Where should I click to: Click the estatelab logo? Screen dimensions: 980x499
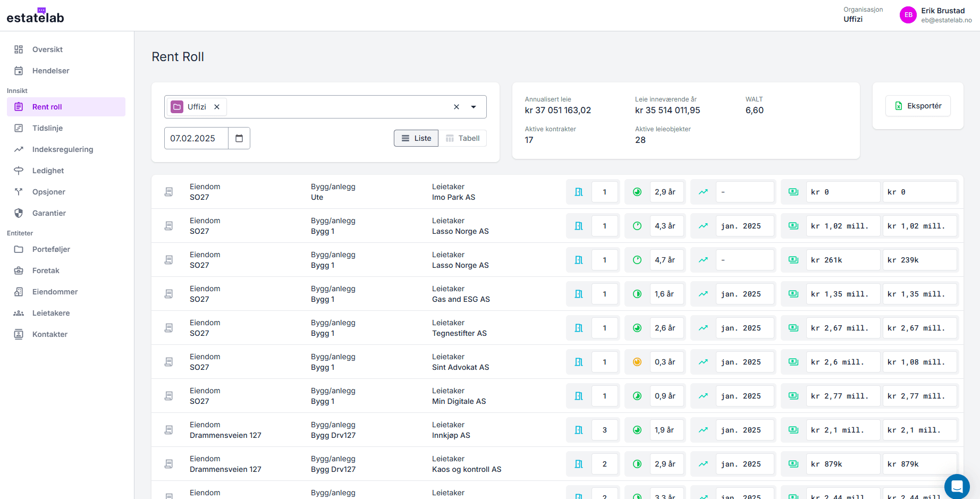coord(35,16)
